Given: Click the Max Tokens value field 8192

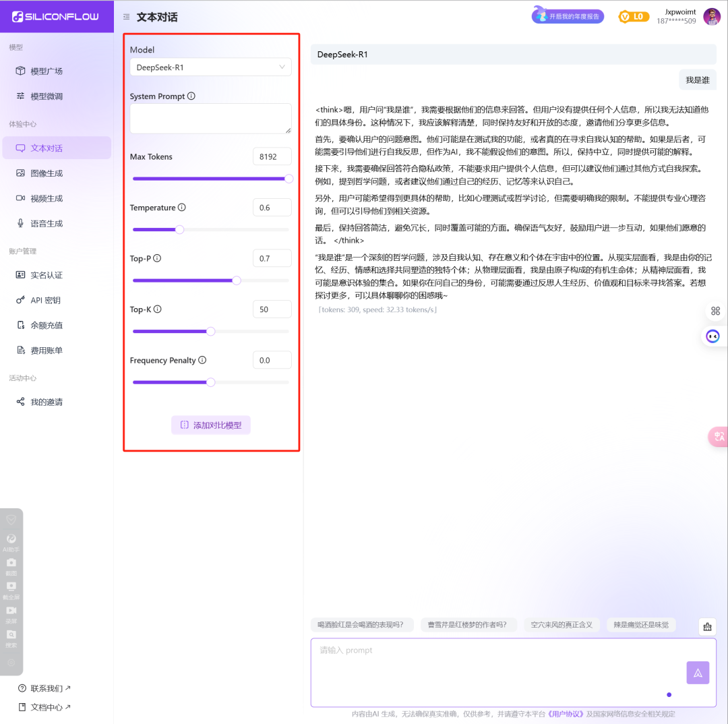Looking at the screenshot, I should [272, 156].
